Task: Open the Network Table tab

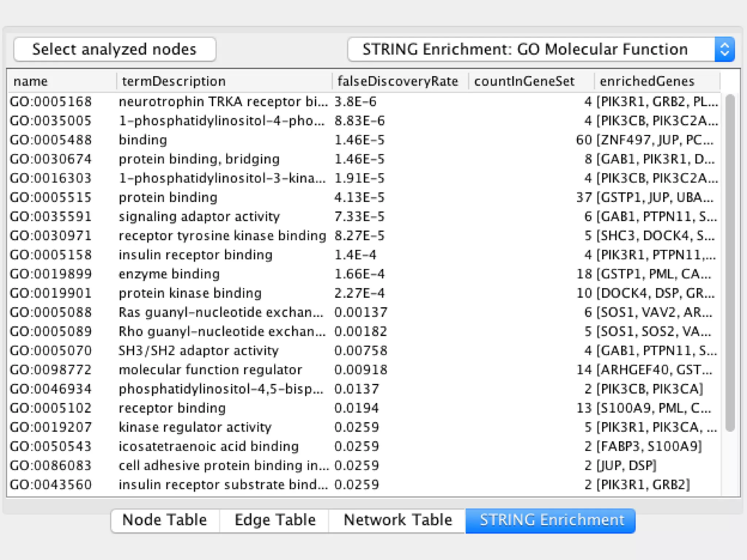Action: click(x=397, y=520)
